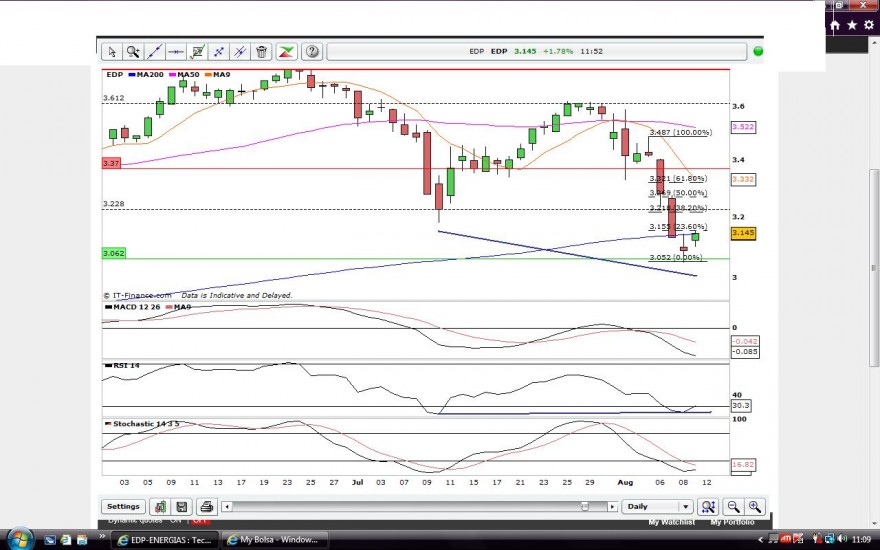Click the browser favorites star icon
Viewport: 880px width, 550px height.
click(x=852, y=25)
